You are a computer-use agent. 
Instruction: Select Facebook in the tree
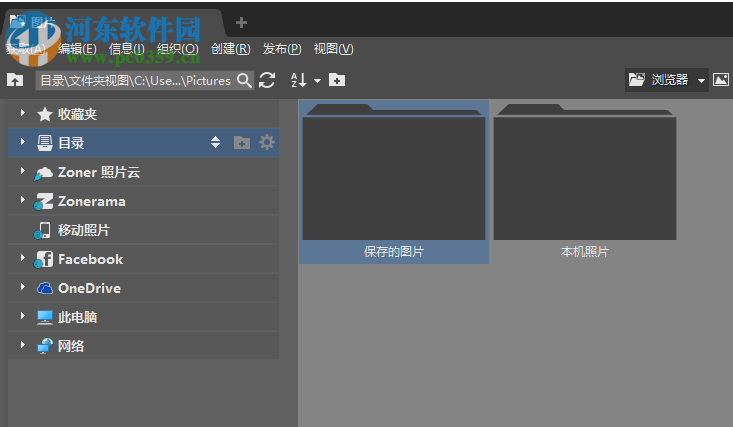point(144,259)
